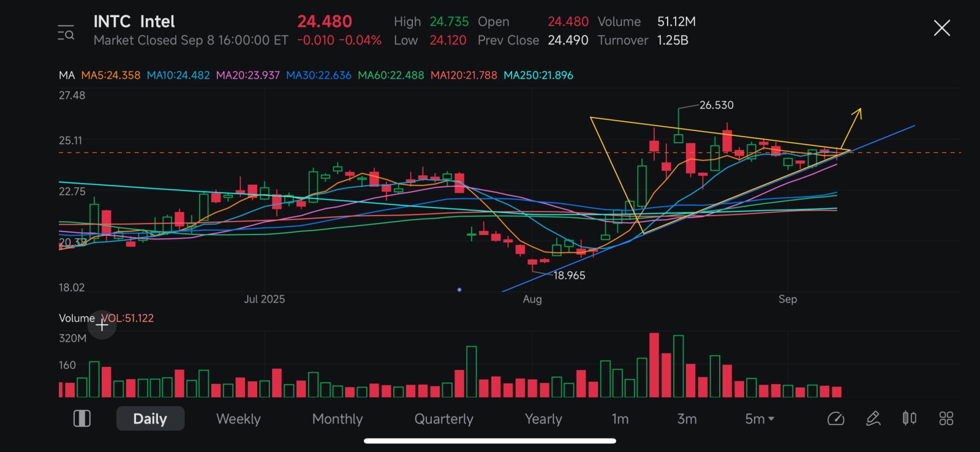
Task: Tap the plus crosshair icon near Volume
Action: [x=102, y=325]
